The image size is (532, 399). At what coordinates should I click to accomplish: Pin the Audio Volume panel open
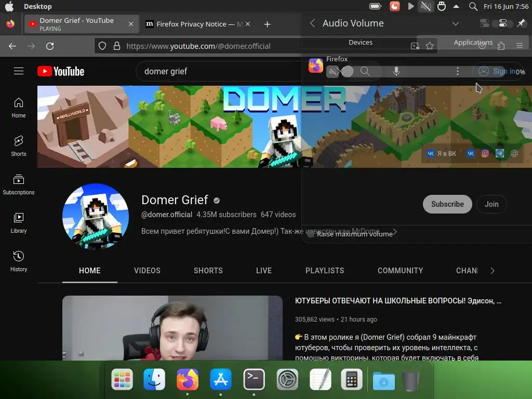click(x=521, y=23)
